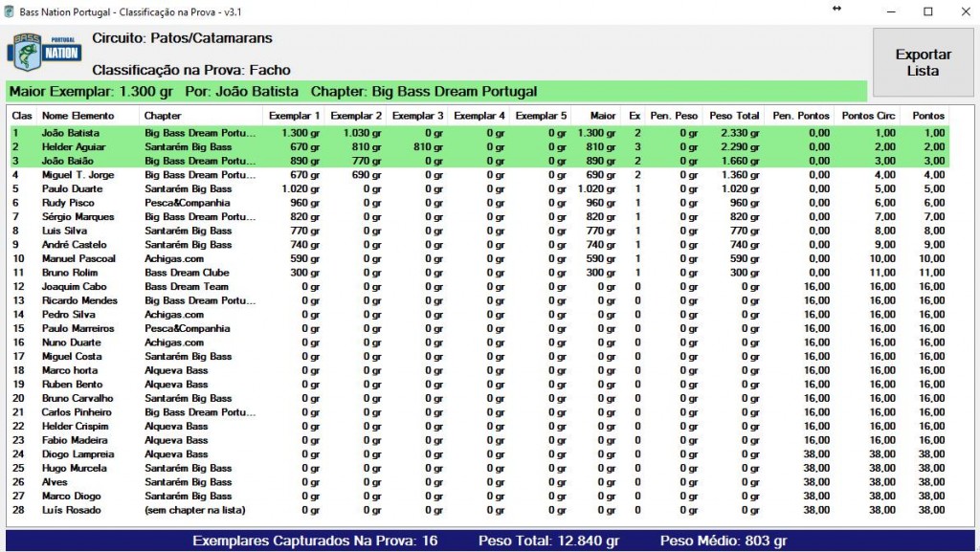Click the Exemplar 4 column header
Image resolution: width=980 pixels, height=552 pixels.
[x=479, y=116]
